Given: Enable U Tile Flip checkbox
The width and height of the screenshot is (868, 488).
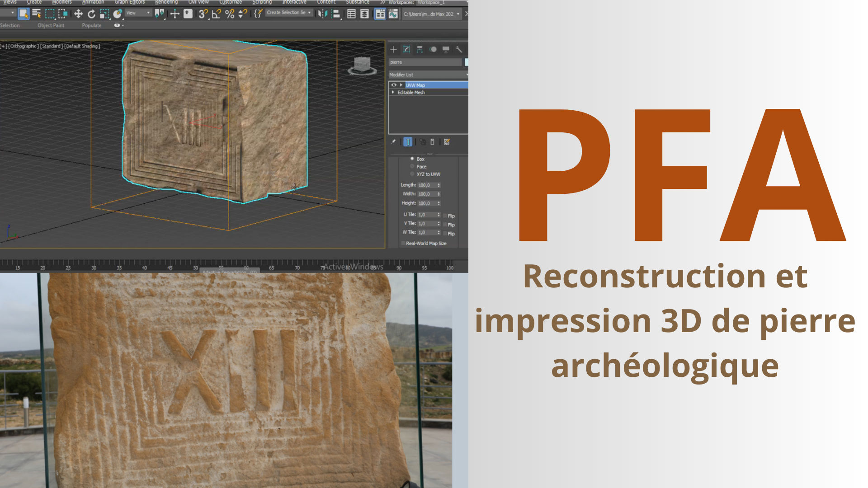Looking at the screenshot, I should point(445,216).
